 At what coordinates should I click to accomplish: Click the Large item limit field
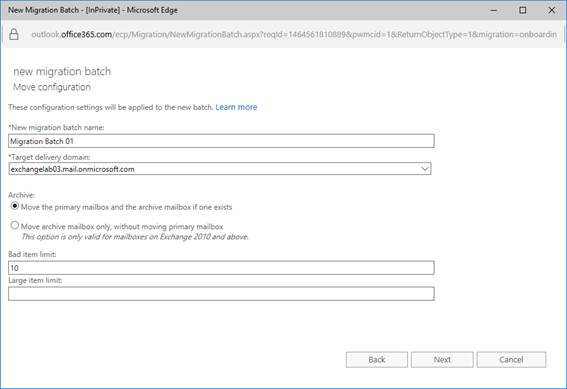(x=221, y=294)
